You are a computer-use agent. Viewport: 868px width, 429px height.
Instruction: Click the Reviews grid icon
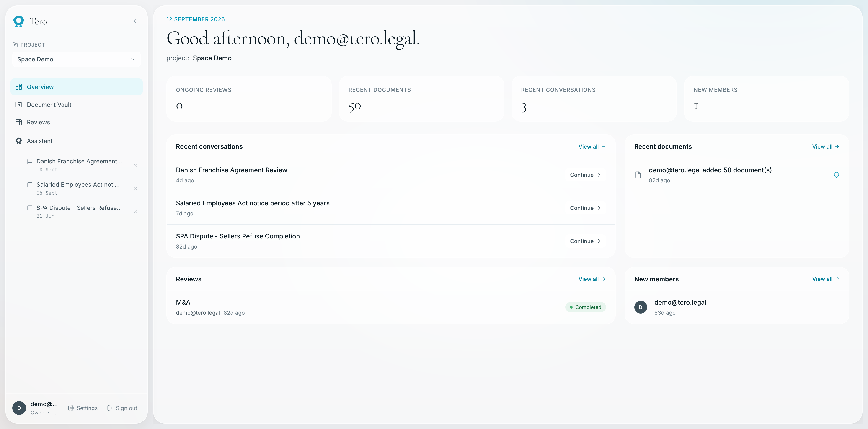click(18, 122)
